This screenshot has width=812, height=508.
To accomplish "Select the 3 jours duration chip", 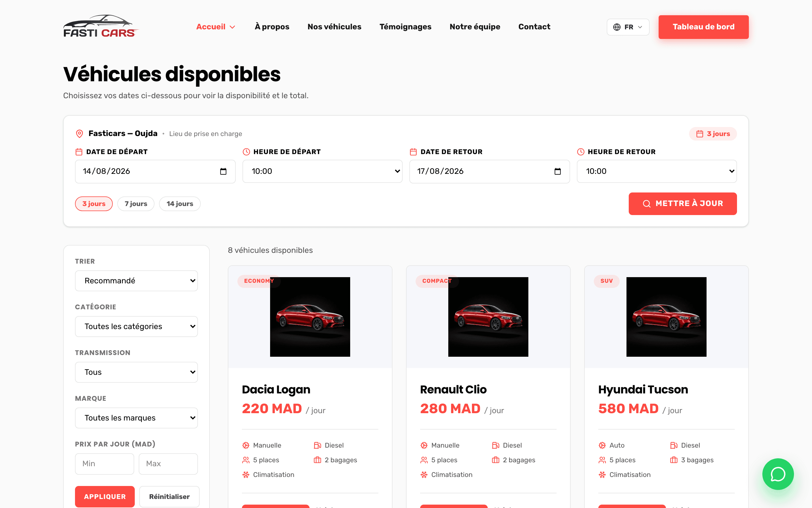I will coord(94,204).
